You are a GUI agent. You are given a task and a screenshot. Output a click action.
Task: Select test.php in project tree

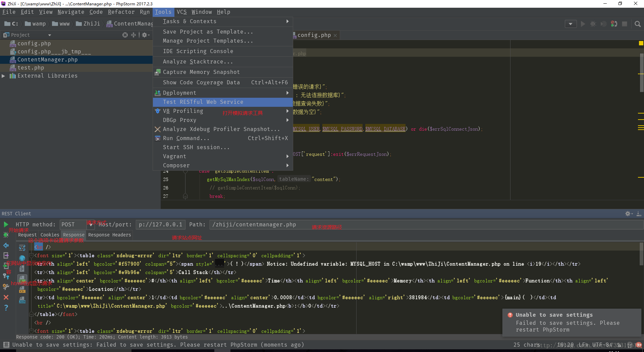pyautogui.click(x=76, y=68)
